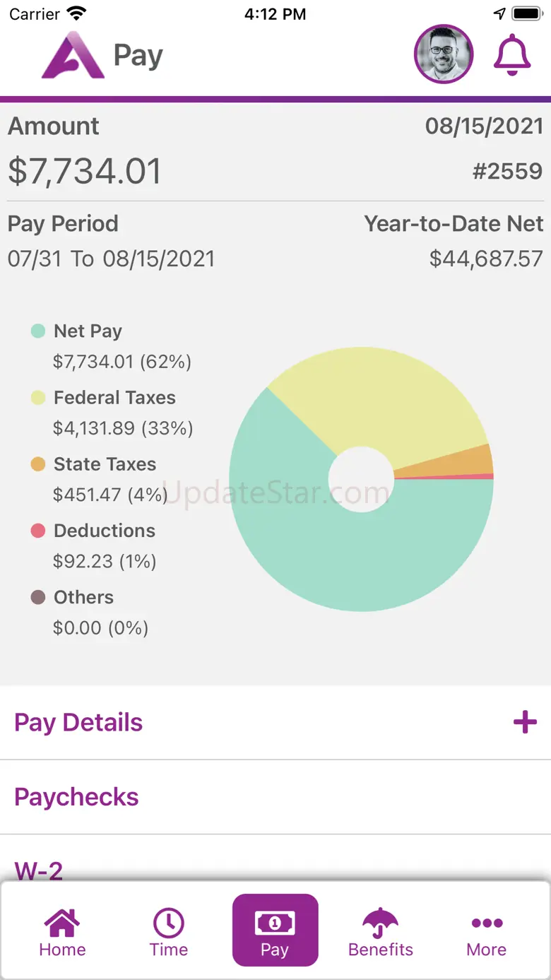Open the Paychecks list
Image resolution: width=551 pixels, height=980 pixels.
click(x=275, y=797)
